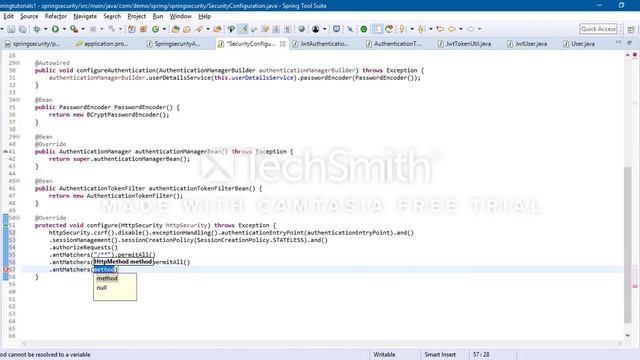The width and height of the screenshot is (640, 360).
Task: Collapse the authenticationManagerBean method at line 39
Action: point(18,137)
